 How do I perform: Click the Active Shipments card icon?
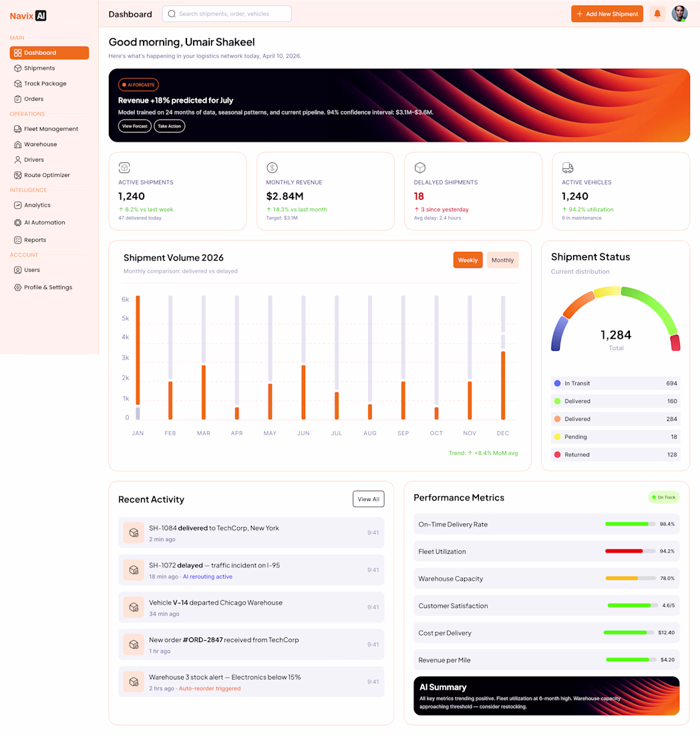(x=124, y=167)
